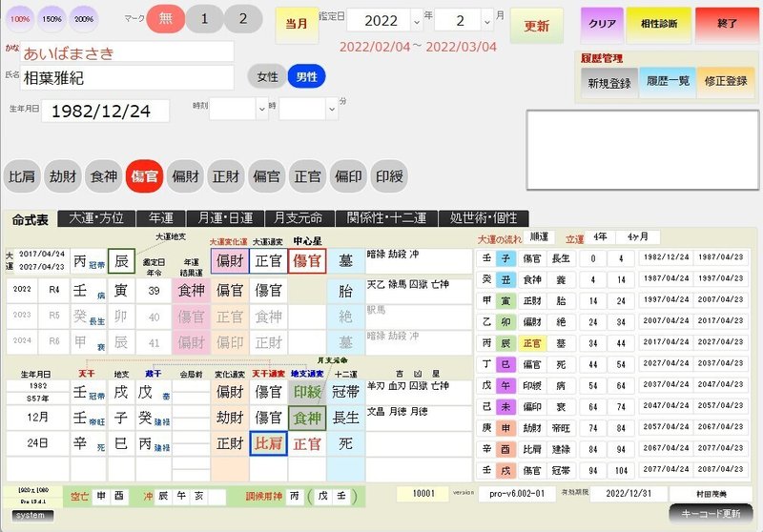Select mark 1 option
Screen dimensions: 763x532
tap(204, 19)
